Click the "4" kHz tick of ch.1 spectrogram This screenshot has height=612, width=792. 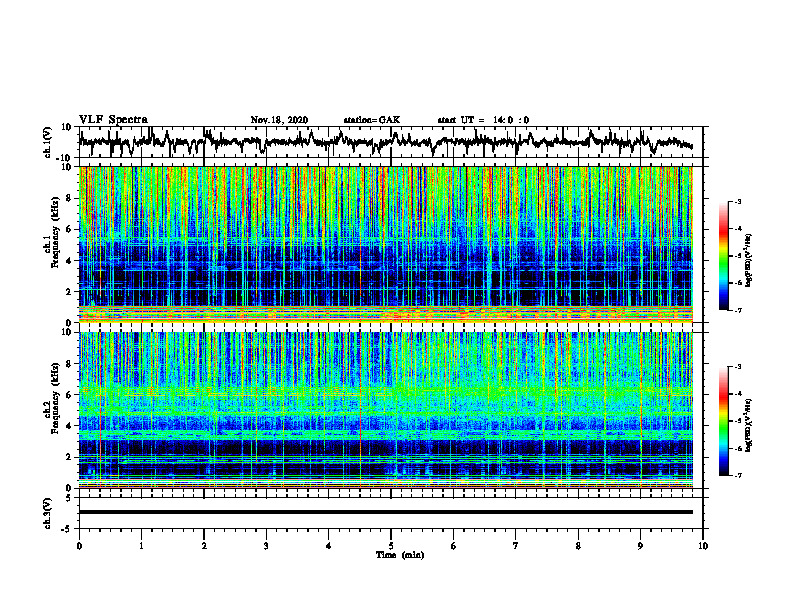(69, 260)
